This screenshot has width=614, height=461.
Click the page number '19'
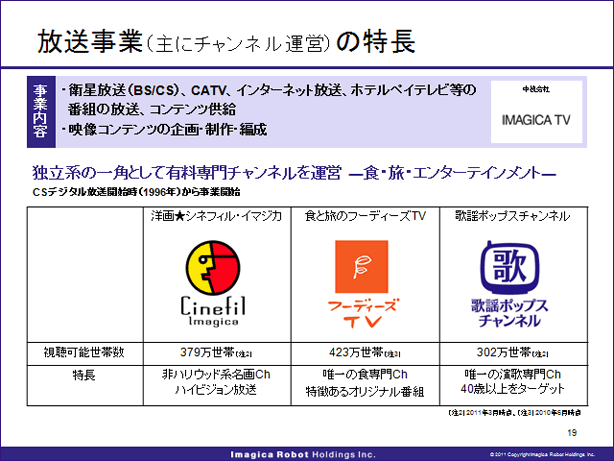point(572,433)
